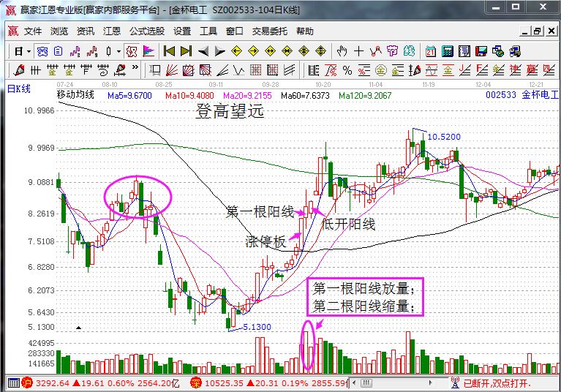Viewport: 561px width, 392px height.
Task: Click the percent retracement tool icon
Action: tap(347, 70)
